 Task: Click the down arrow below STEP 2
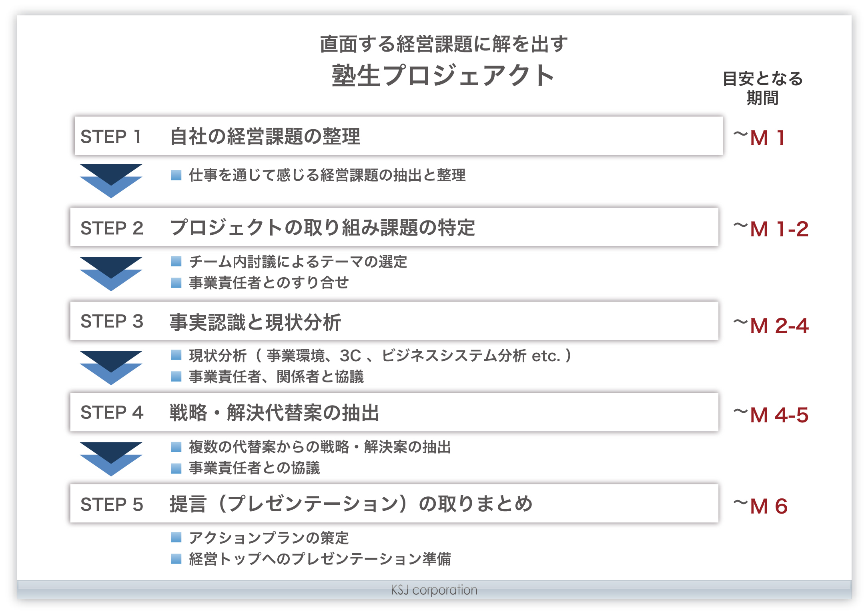(111, 274)
